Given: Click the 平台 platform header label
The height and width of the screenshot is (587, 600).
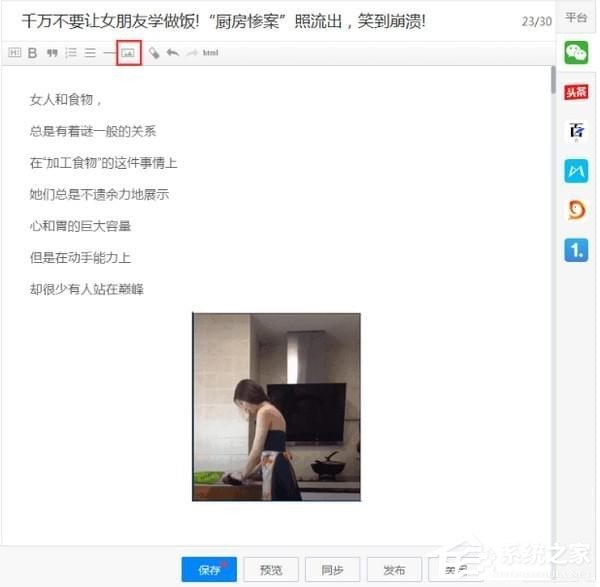Looking at the screenshot, I should tap(576, 18).
